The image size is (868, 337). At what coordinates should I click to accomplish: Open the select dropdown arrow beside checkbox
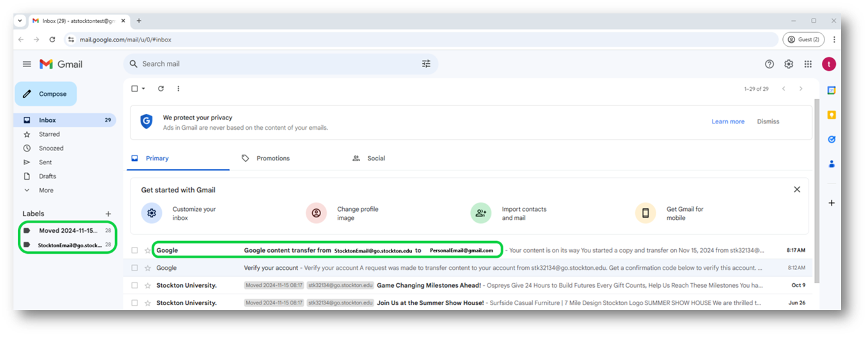pos(143,89)
